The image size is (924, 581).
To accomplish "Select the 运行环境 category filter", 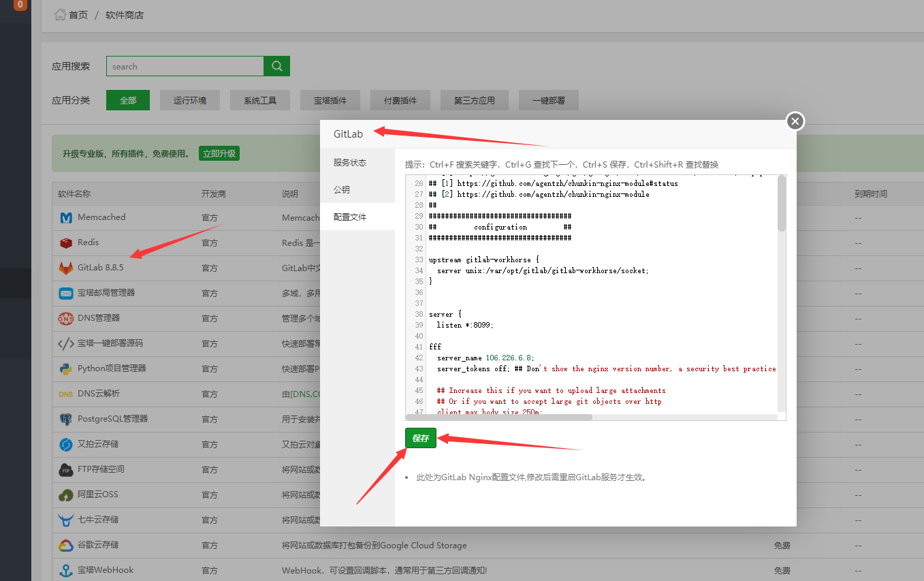I will pos(189,99).
